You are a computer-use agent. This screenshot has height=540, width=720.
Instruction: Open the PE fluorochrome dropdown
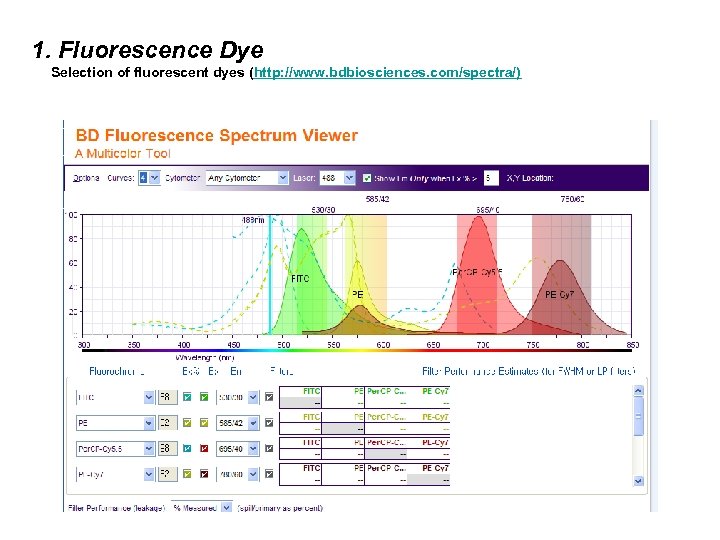[x=115, y=423]
